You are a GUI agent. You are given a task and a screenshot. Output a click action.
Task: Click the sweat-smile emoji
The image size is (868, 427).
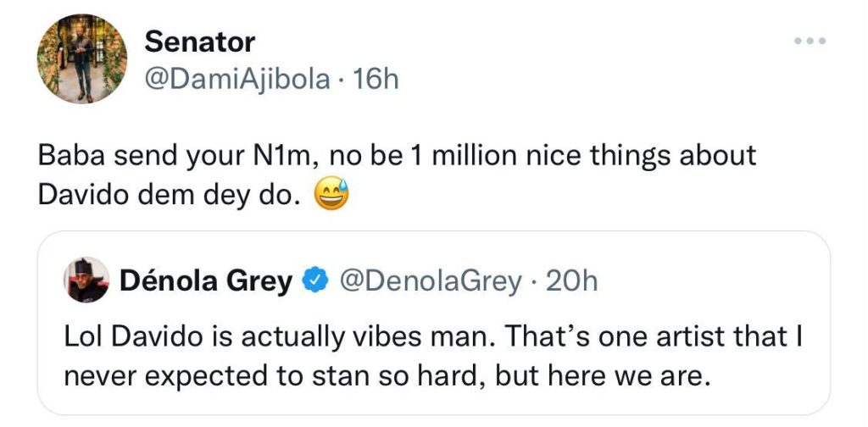pyautogui.click(x=329, y=197)
